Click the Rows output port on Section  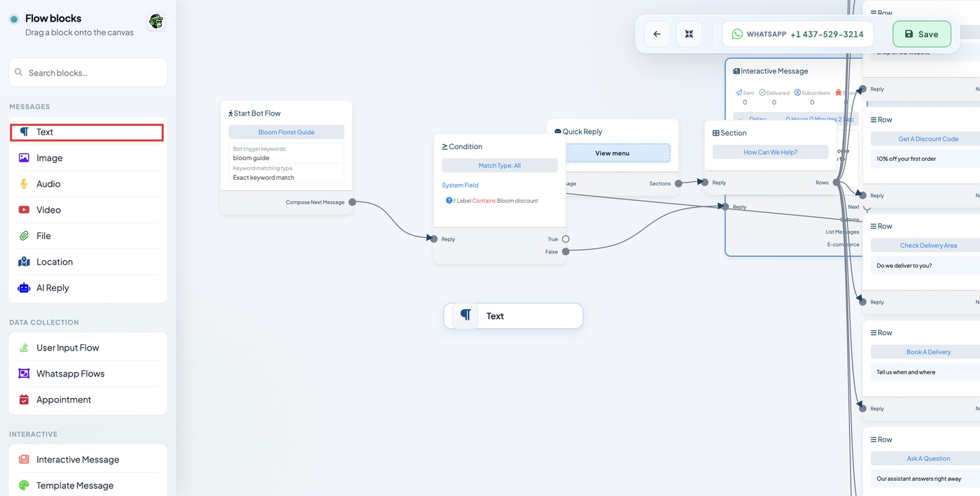[x=836, y=183]
